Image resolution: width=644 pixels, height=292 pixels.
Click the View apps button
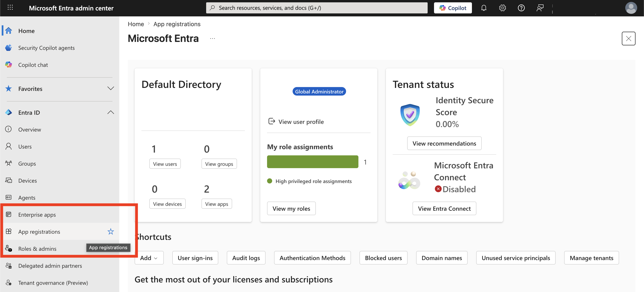tap(217, 204)
